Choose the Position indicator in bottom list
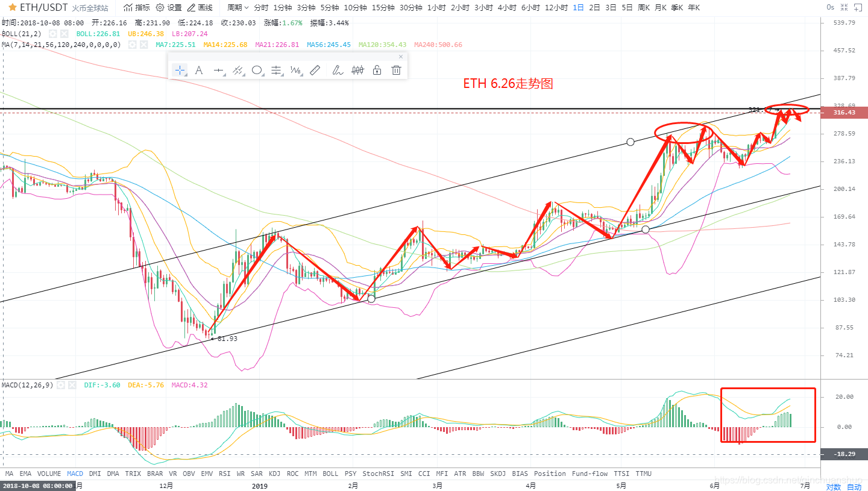868x491 pixels. coord(550,474)
